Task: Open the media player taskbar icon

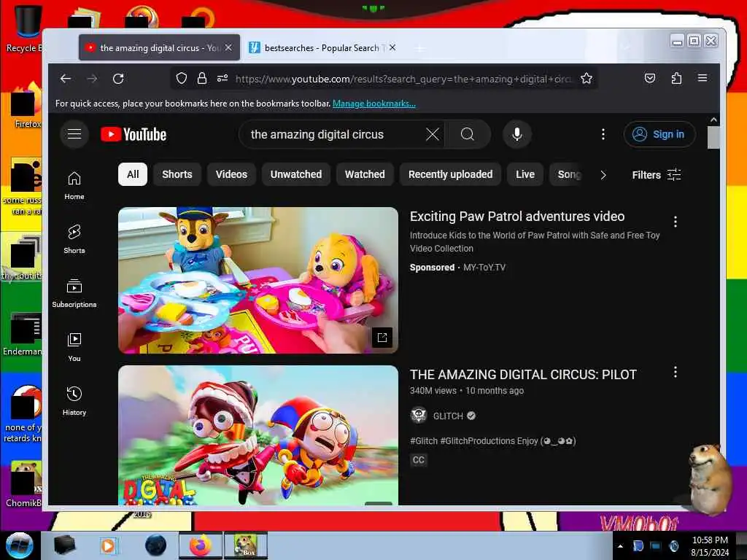Action: pos(108,545)
